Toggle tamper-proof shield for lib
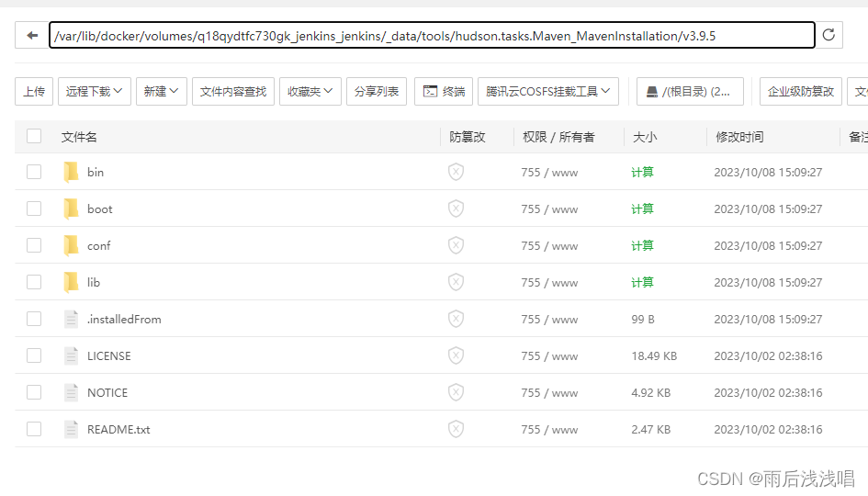This screenshot has width=868, height=496. click(456, 282)
